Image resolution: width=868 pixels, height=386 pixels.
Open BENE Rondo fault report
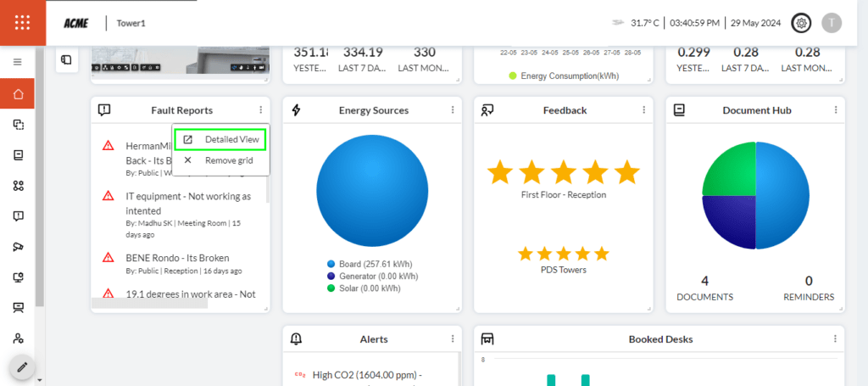pos(177,258)
